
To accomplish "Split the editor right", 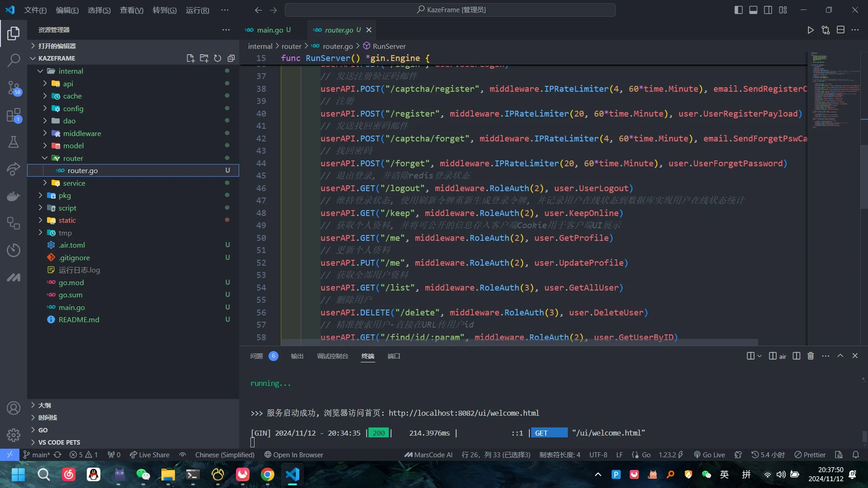I will pyautogui.click(x=840, y=30).
